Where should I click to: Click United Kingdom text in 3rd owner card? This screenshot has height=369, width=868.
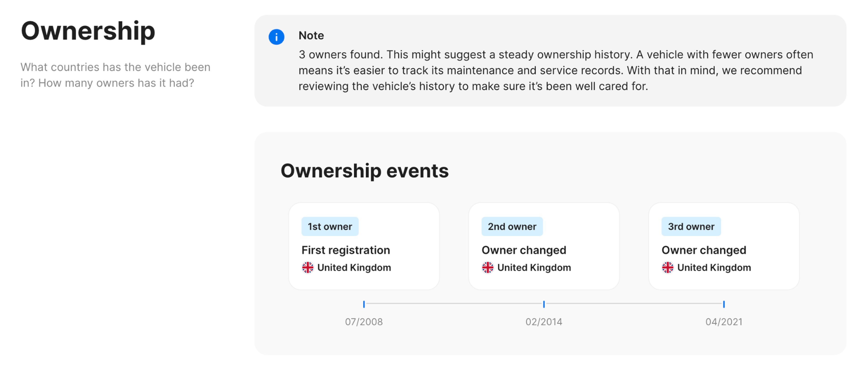click(714, 267)
